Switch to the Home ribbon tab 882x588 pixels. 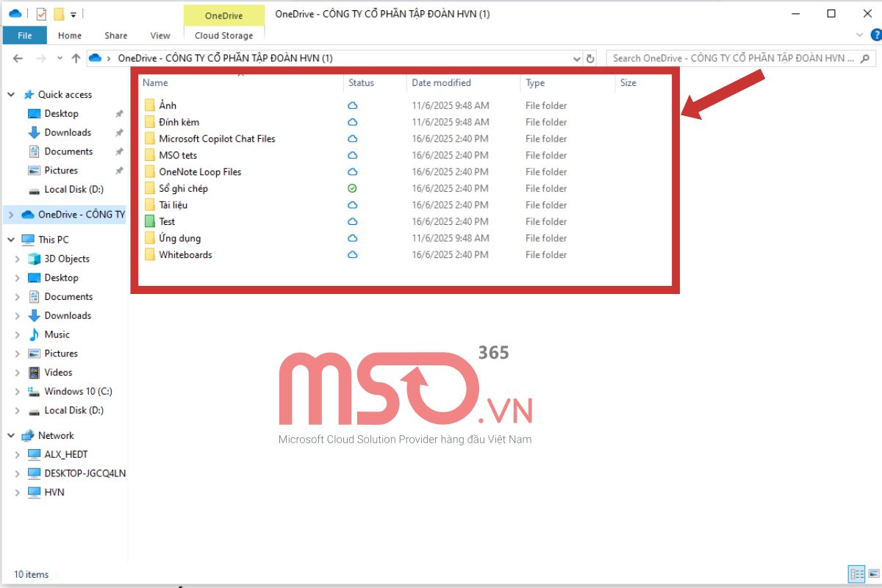pyautogui.click(x=70, y=35)
